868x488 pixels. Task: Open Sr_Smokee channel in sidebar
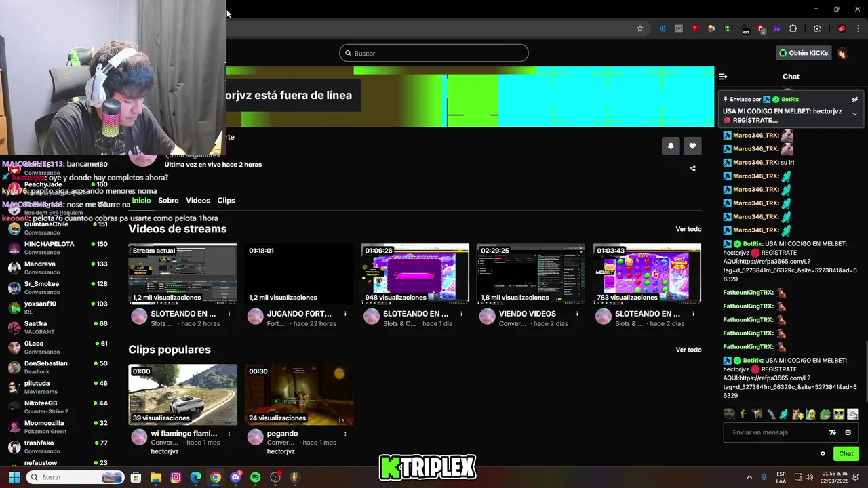pos(58,287)
